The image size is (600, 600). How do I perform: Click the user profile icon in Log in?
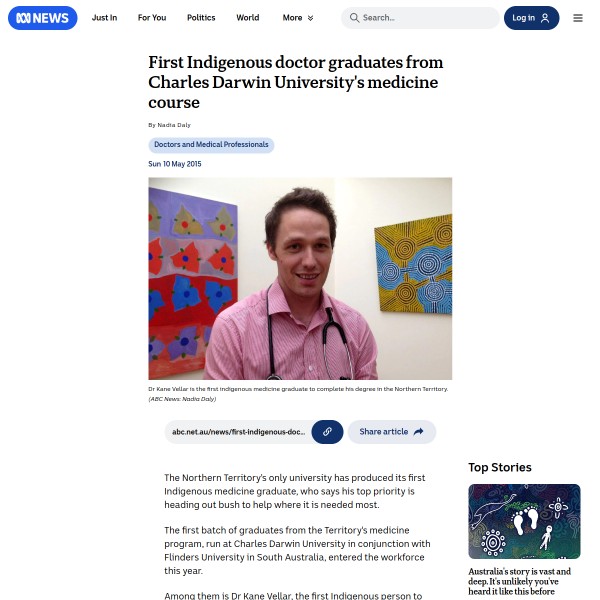click(x=545, y=18)
